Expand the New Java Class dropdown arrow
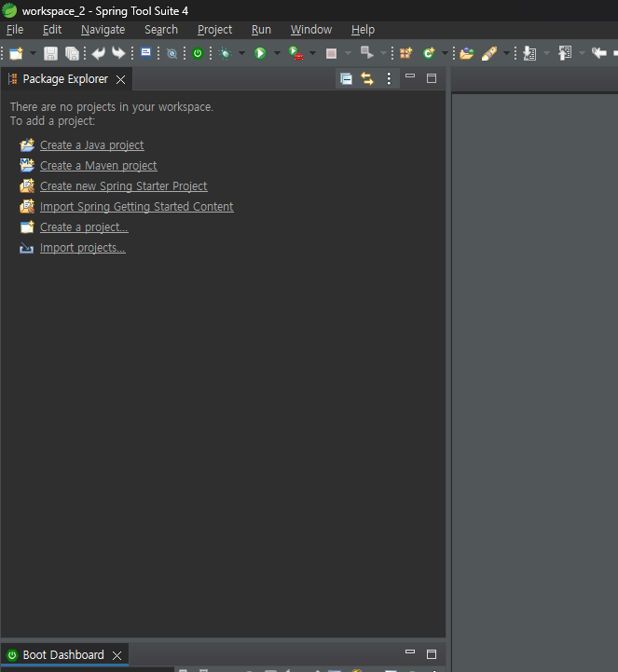The image size is (618, 672). (x=445, y=53)
